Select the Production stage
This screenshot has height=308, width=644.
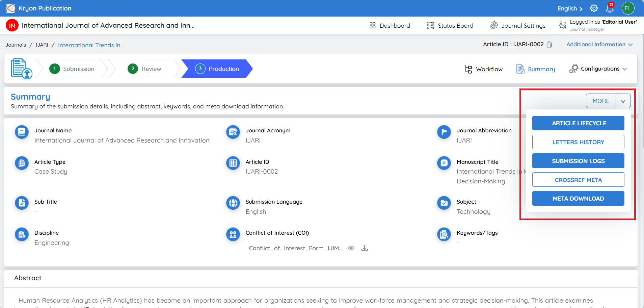[x=217, y=69]
